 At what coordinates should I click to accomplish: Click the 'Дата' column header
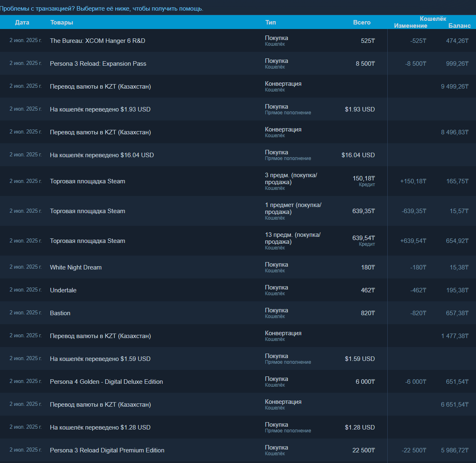22,22
